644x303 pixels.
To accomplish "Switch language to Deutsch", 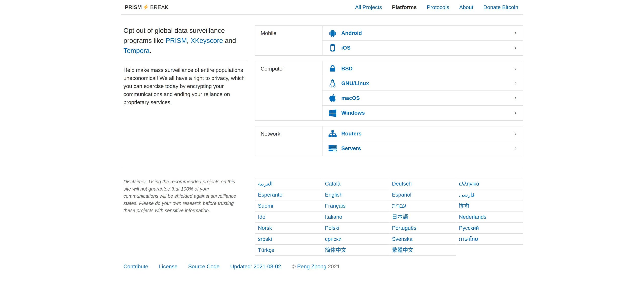I will 401,184.
